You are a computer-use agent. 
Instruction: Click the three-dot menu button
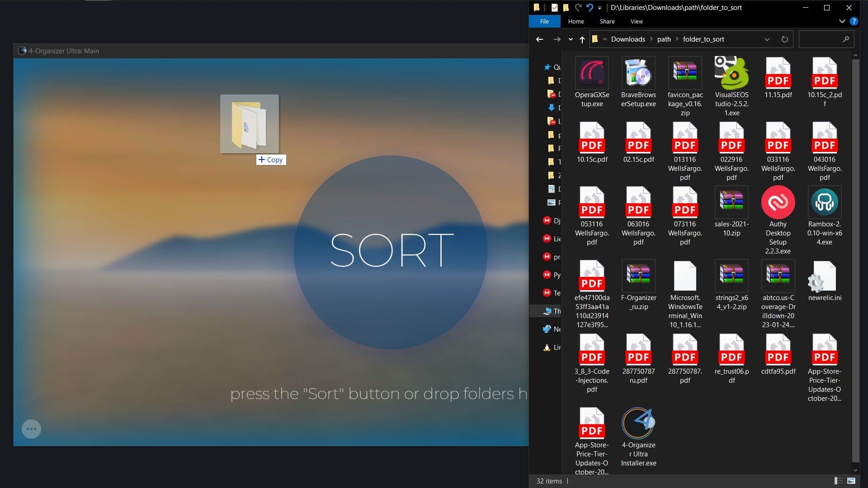point(32,429)
